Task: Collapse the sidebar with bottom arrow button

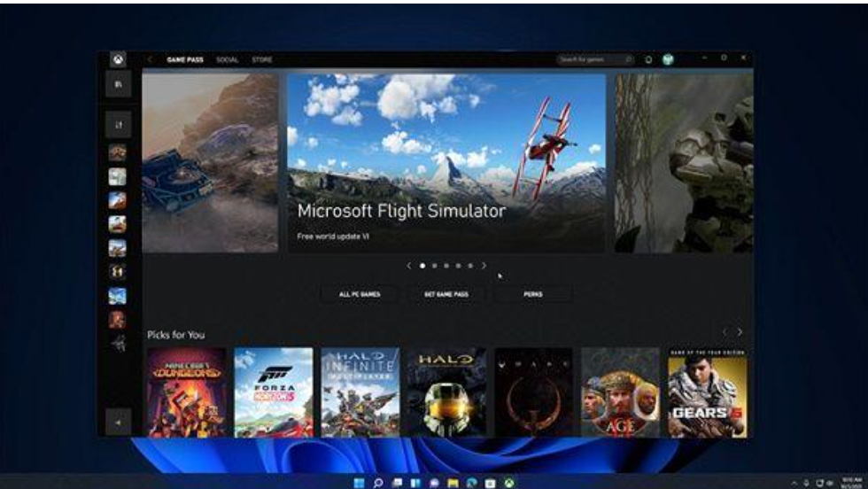Action: (x=118, y=422)
